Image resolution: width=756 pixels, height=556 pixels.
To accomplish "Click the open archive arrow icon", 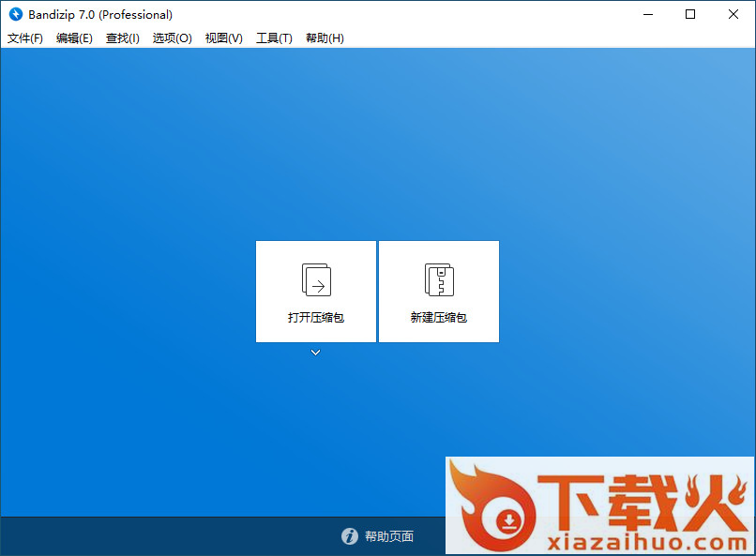I will tap(316, 279).
